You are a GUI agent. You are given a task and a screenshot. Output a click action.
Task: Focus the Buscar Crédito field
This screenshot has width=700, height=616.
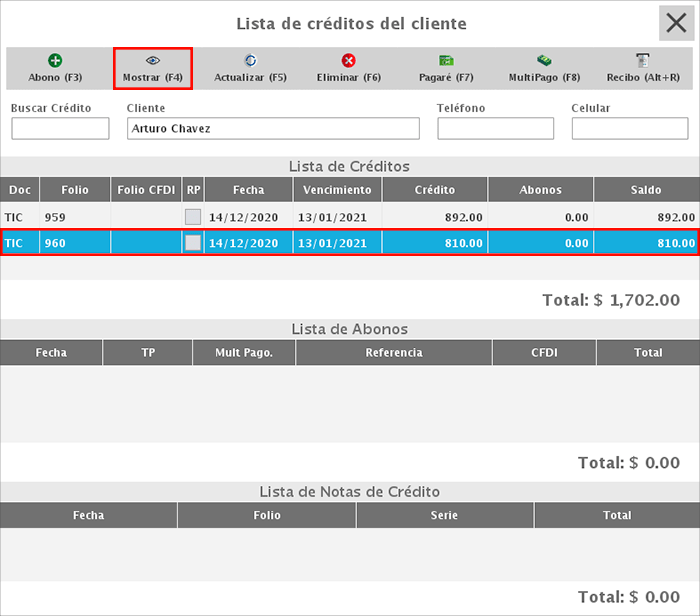click(60, 129)
